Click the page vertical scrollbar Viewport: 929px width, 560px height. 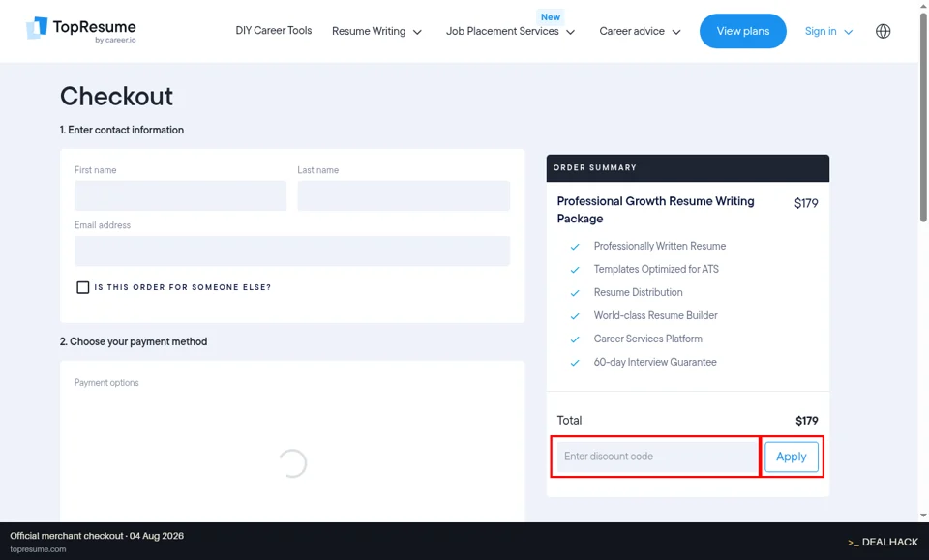[x=923, y=118]
